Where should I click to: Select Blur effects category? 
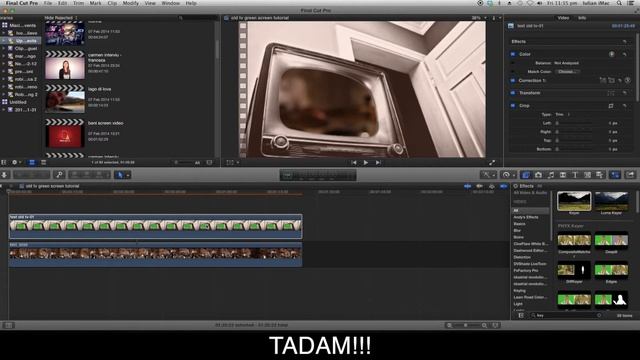(x=517, y=231)
